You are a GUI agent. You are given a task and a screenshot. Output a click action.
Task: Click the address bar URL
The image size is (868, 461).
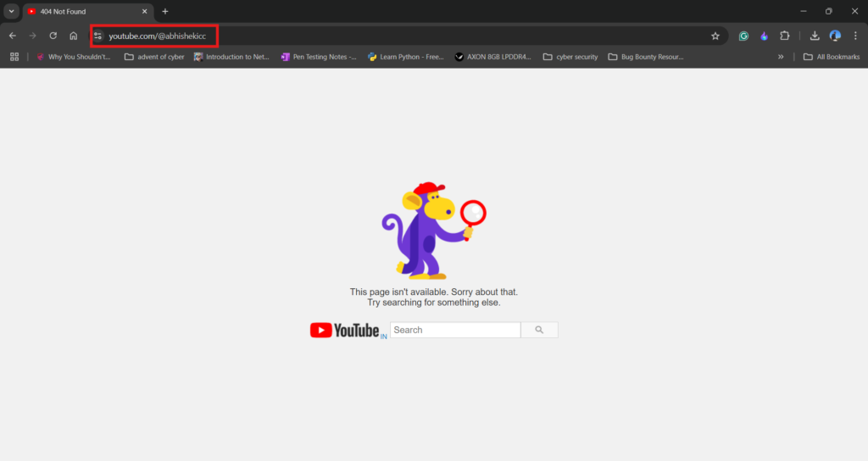157,36
